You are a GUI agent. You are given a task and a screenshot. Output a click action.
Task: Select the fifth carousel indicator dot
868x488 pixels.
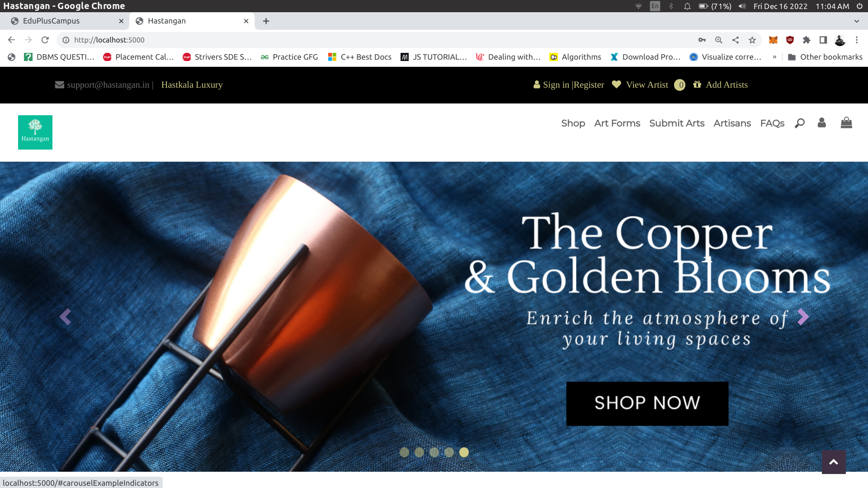point(464,452)
